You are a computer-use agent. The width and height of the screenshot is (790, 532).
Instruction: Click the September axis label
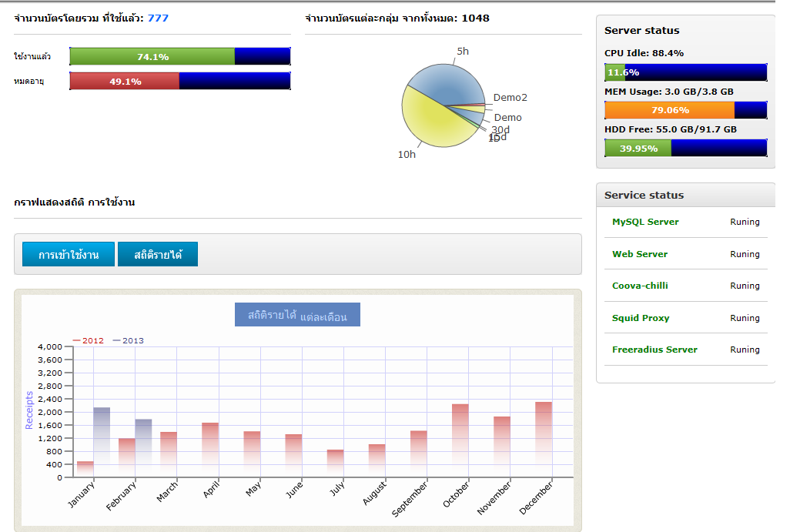pos(410,499)
